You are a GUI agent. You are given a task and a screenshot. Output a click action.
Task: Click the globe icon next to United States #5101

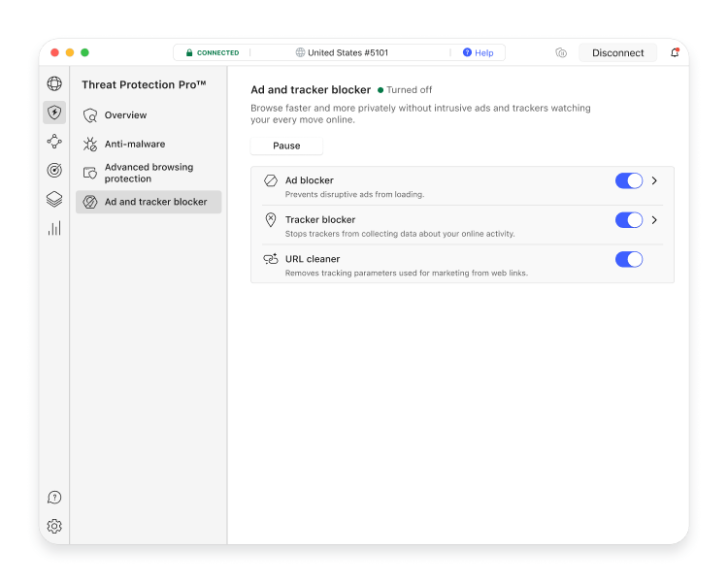click(300, 52)
